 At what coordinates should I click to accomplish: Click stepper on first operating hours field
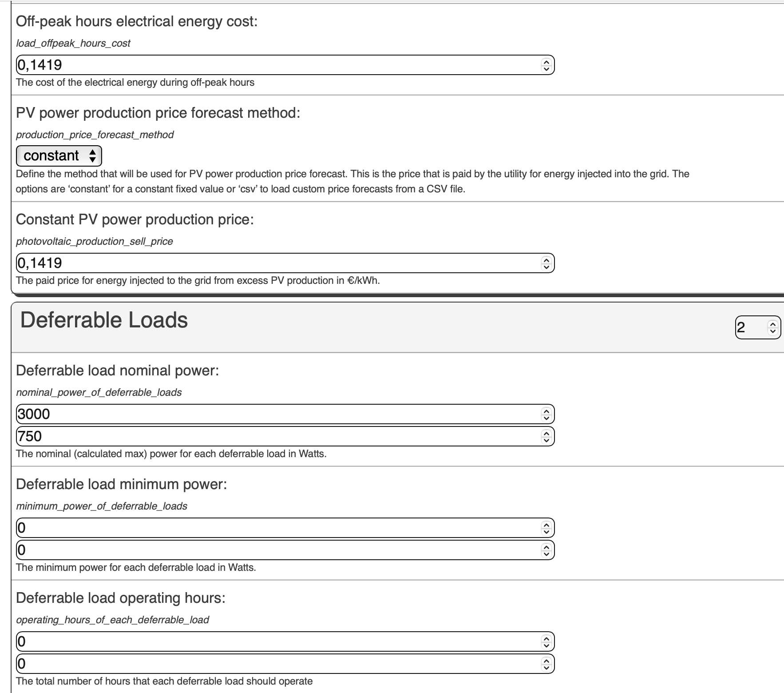(x=546, y=641)
